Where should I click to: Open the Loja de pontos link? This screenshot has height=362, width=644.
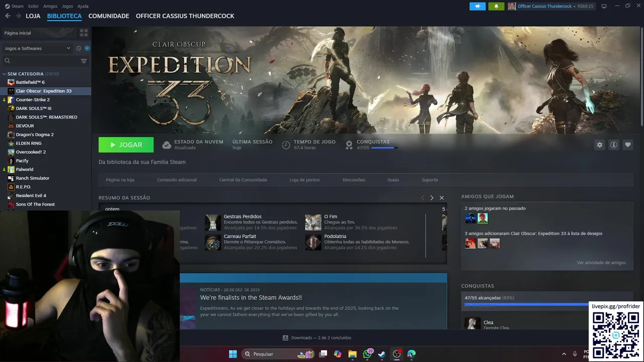click(305, 179)
